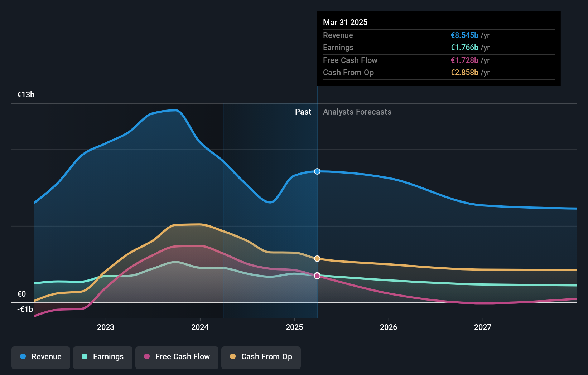This screenshot has height=375, width=588.
Task: Select the 2026 x-axis label
Action: 389,327
